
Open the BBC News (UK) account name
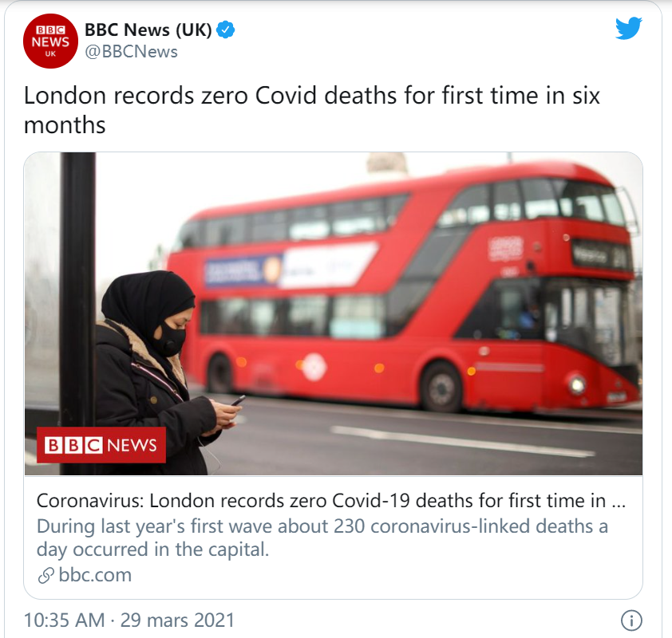click(x=148, y=30)
